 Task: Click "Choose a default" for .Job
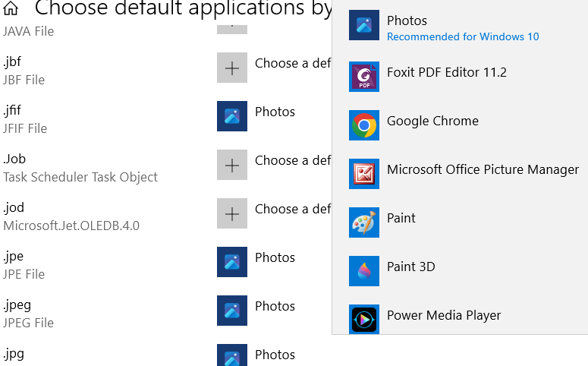pos(293,160)
